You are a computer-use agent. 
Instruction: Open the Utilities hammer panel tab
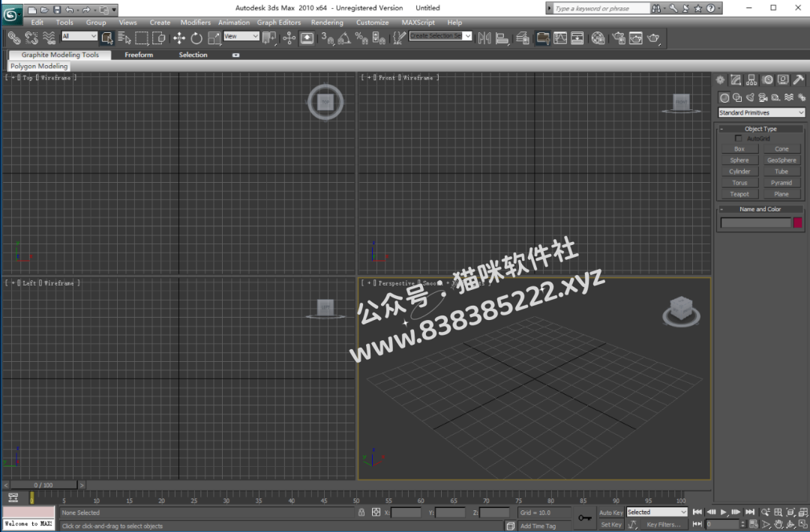[799, 80]
